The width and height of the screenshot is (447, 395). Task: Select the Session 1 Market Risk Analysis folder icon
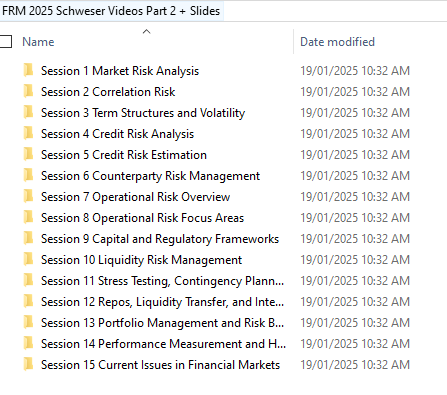pos(29,70)
